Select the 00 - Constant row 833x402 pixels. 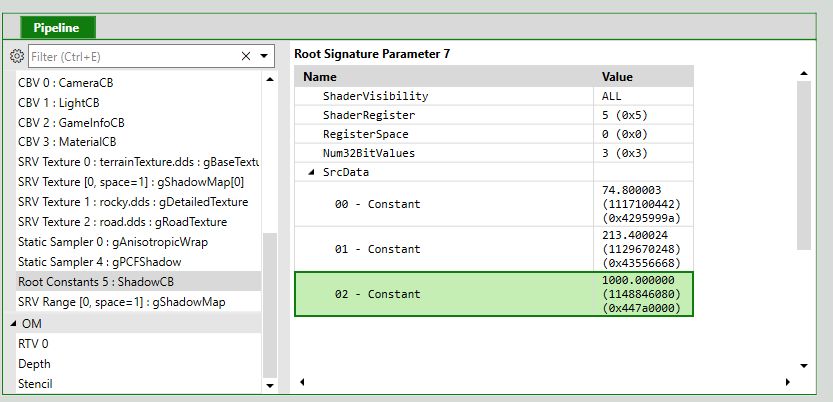tap(494, 204)
